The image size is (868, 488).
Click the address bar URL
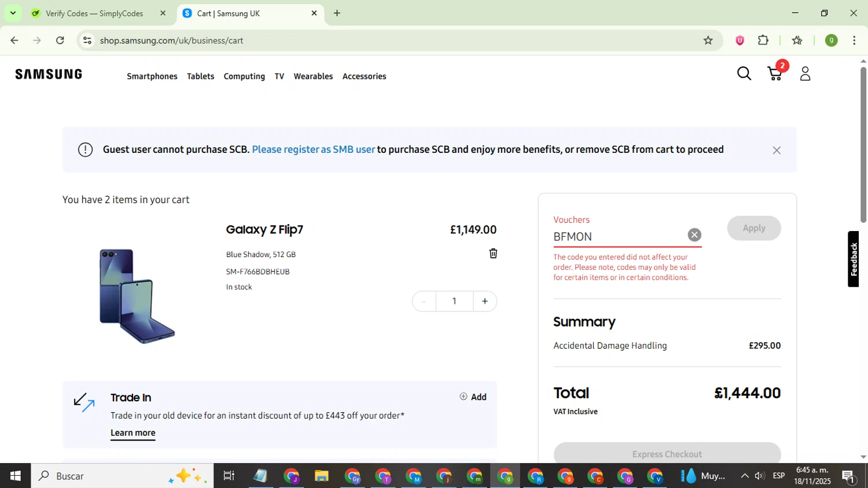(171, 41)
